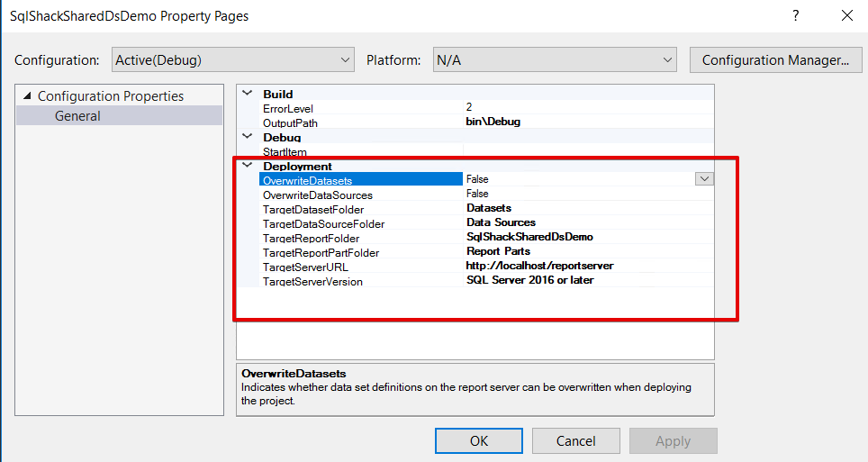Select the TargetServerVersion property
Screen dimensions: 868x462
312,281
